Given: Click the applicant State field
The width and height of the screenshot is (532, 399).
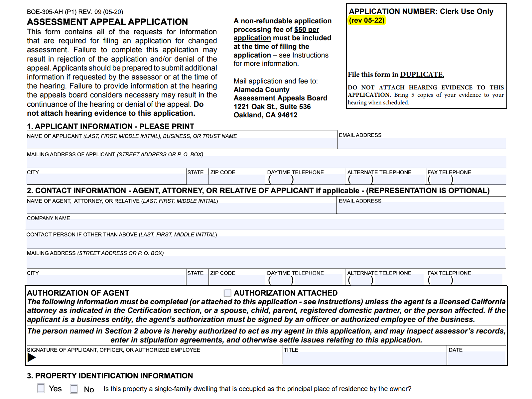Looking at the screenshot, I should click(197, 180).
